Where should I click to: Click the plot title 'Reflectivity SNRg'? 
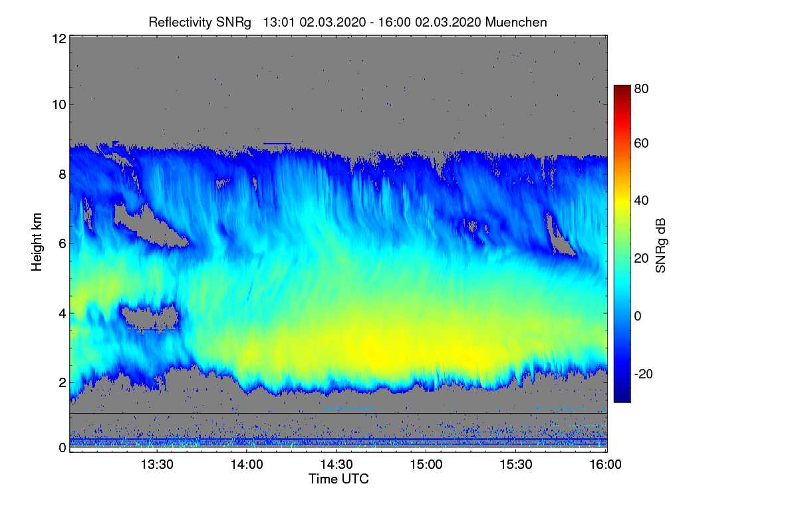[200, 22]
